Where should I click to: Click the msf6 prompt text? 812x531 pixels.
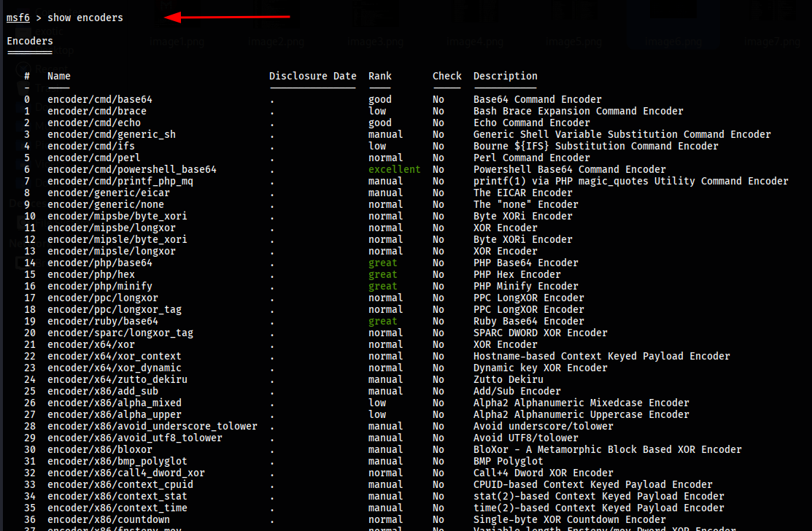tap(18, 18)
